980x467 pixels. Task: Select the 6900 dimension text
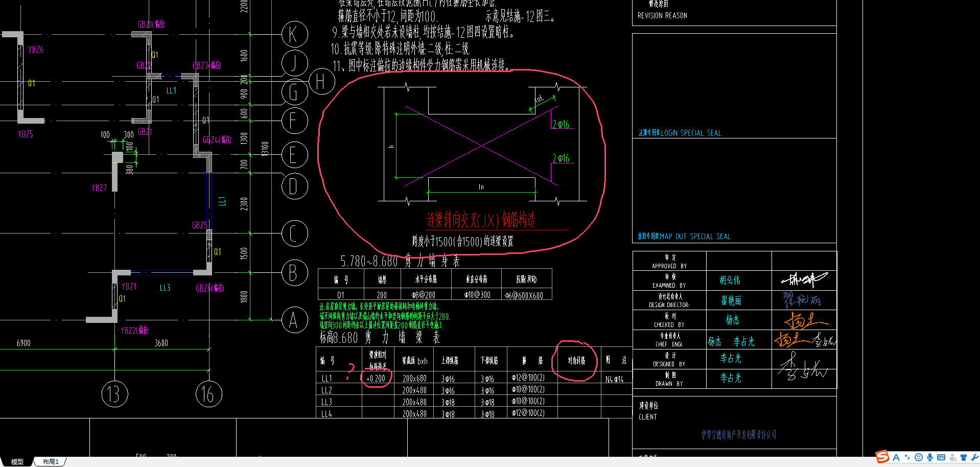[24, 343]
